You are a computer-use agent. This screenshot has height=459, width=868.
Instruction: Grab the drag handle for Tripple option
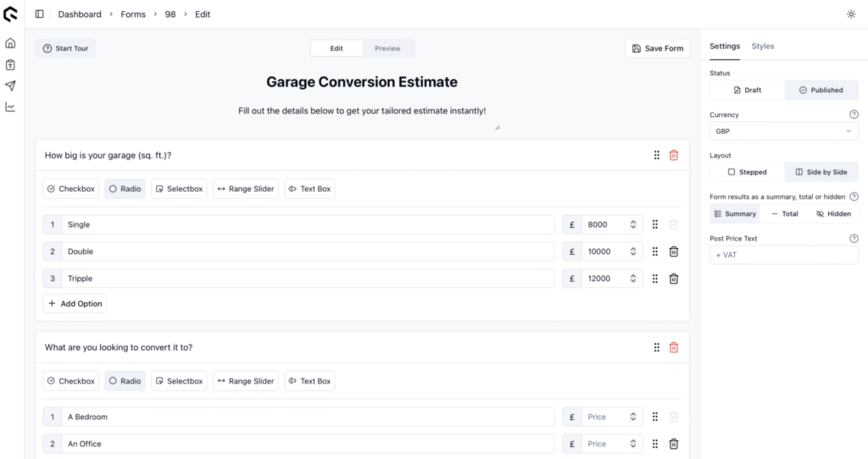(x=655, y=279)
